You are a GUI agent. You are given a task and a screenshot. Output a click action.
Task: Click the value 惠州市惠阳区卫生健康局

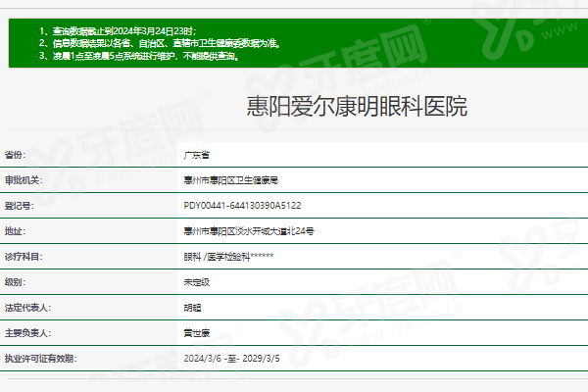230,180
